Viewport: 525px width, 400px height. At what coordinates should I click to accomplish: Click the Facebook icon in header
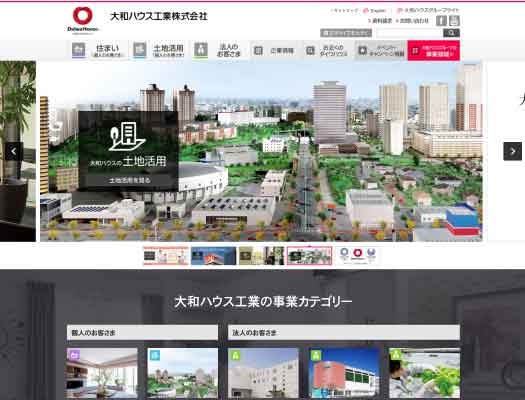(441, 21)
